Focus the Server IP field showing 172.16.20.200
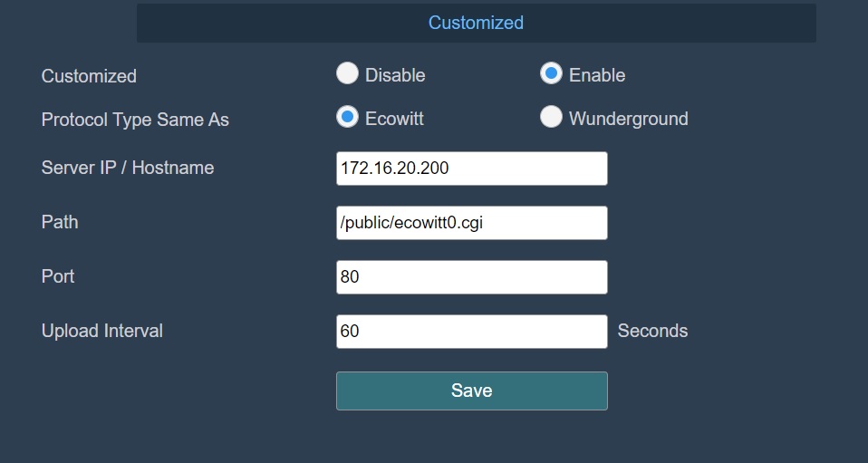This screenshot has height=463, width=868. click(x=471, y=169)
